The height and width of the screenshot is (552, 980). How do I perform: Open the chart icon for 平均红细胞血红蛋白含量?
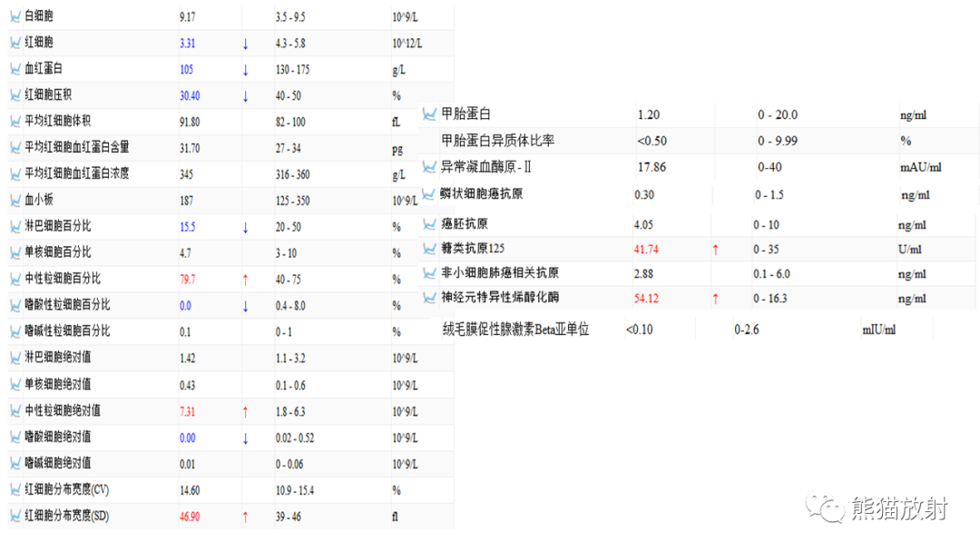point(15,148)
